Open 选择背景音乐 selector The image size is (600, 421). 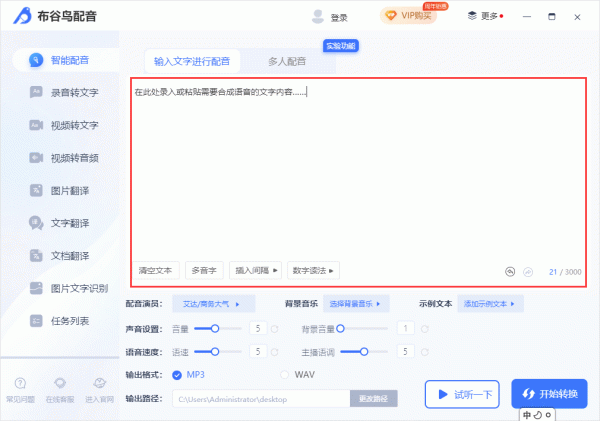point(356,304)
